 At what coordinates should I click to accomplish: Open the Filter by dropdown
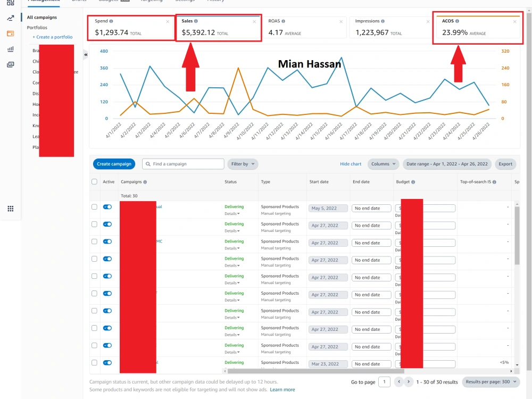pos(243,164)
